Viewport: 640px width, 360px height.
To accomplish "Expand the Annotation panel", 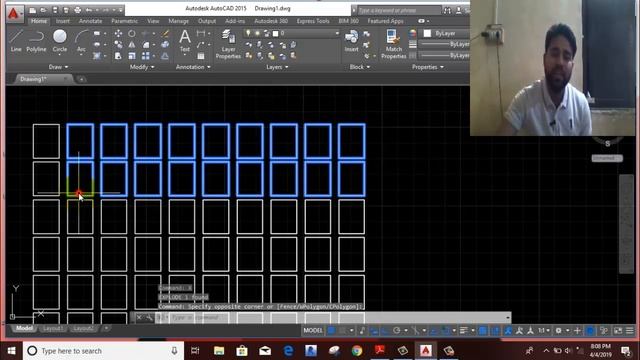I will click(193, 67).
